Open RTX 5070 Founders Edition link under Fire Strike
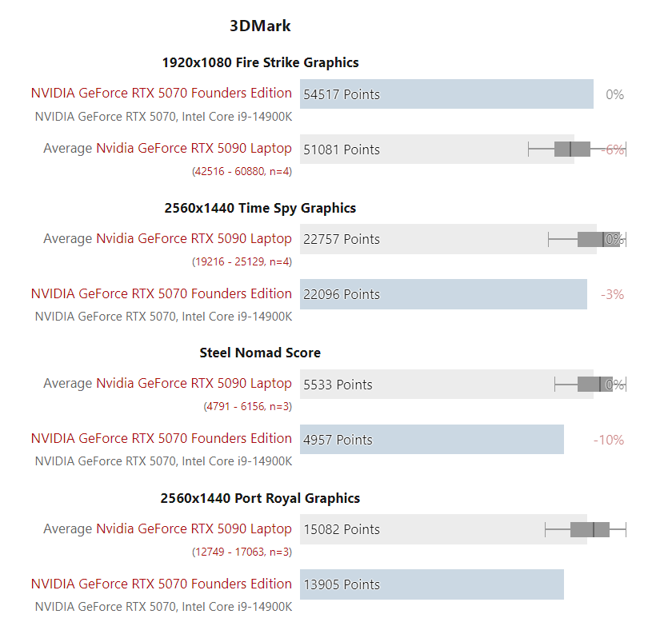 (161, 93)
